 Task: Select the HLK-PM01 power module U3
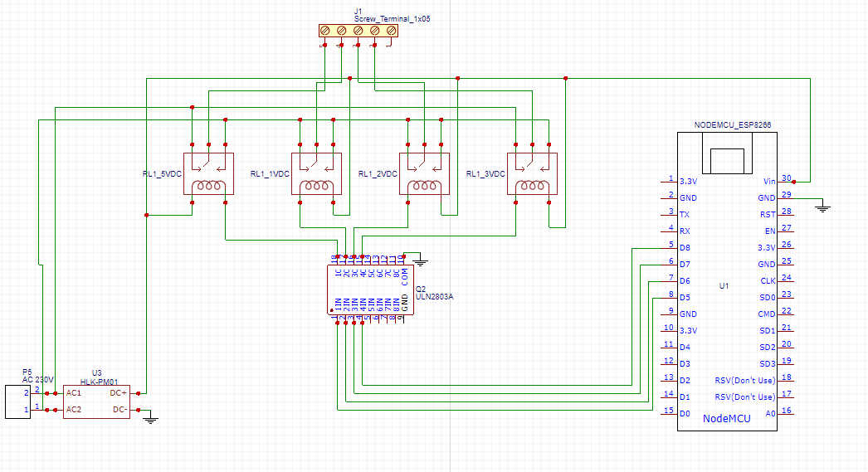pyautogui.click(x=96, y=401)
